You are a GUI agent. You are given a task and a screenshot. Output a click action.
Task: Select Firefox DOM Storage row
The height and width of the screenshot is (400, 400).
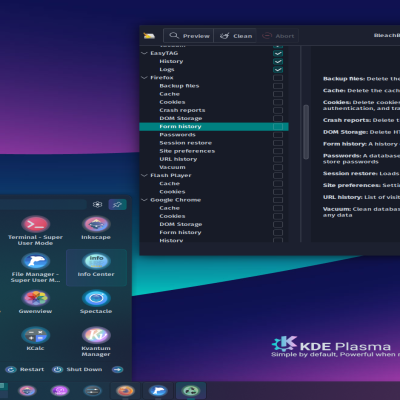[x=214, y=118]
